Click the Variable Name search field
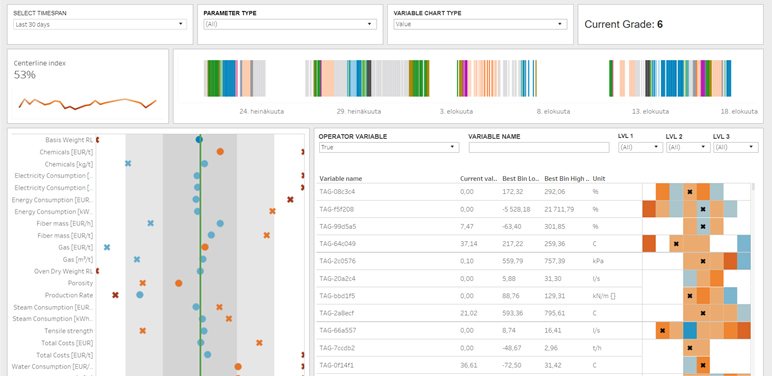The height and width of the screenshot is (376, 772). point(539,147)
